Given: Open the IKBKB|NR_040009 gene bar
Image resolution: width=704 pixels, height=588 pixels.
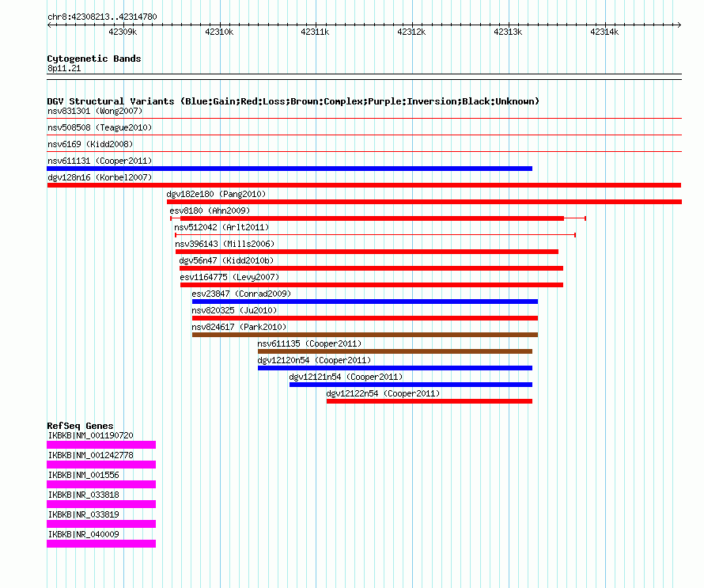Looking at the screenshot, I should 101,544.
